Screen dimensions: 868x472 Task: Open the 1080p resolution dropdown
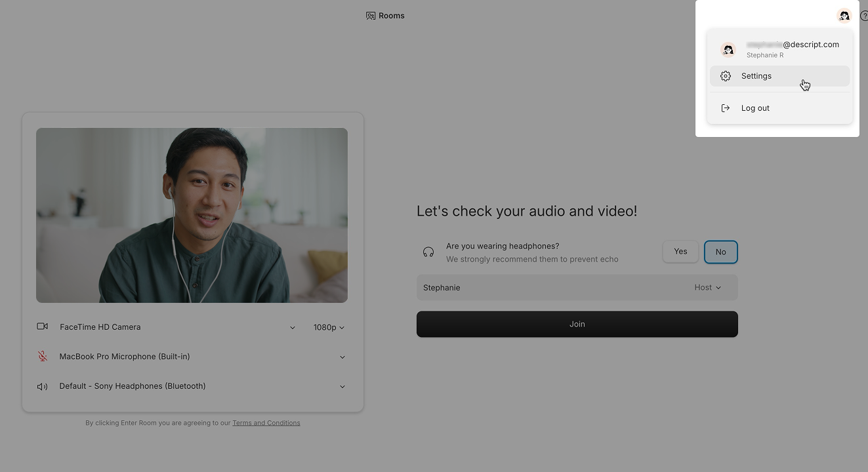(329, 327)
